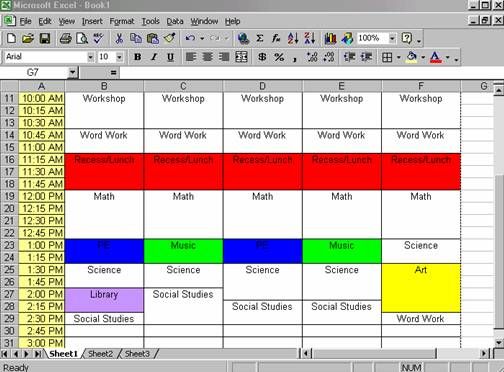Expand the Font Color dropdown arrow
This screenshot has height=372, width=504.
448,58
